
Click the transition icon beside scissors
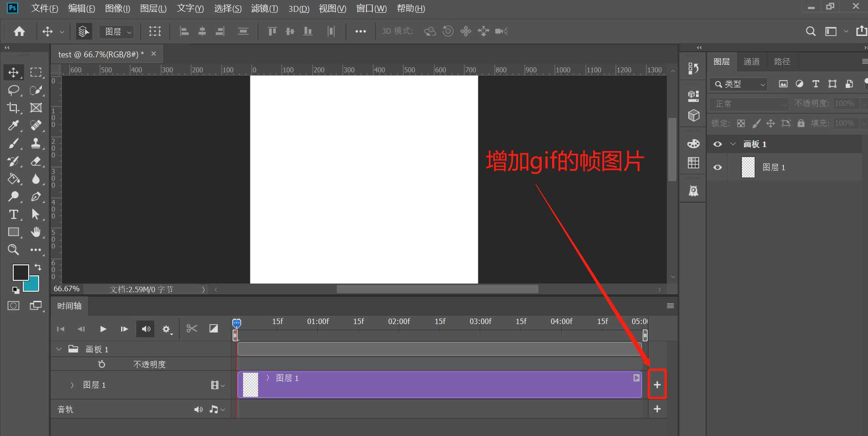coord(213,329)
